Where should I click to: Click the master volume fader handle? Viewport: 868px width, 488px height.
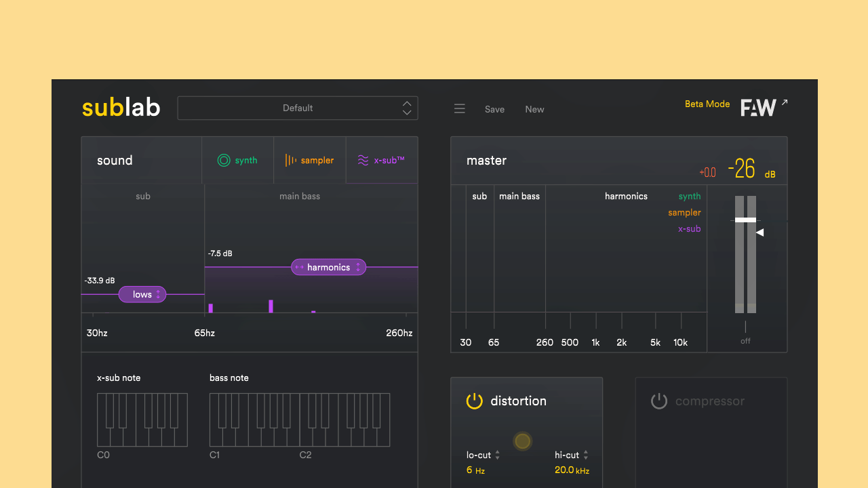[x=745, y=220]
